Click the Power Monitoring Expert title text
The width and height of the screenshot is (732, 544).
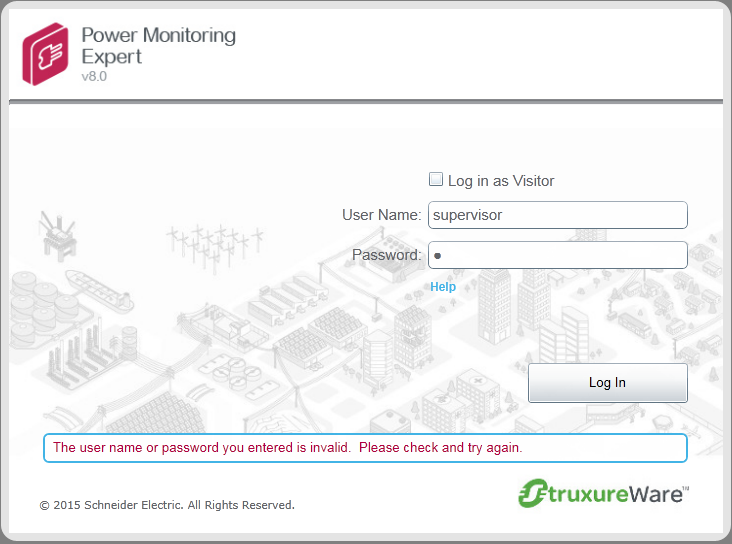158,46
